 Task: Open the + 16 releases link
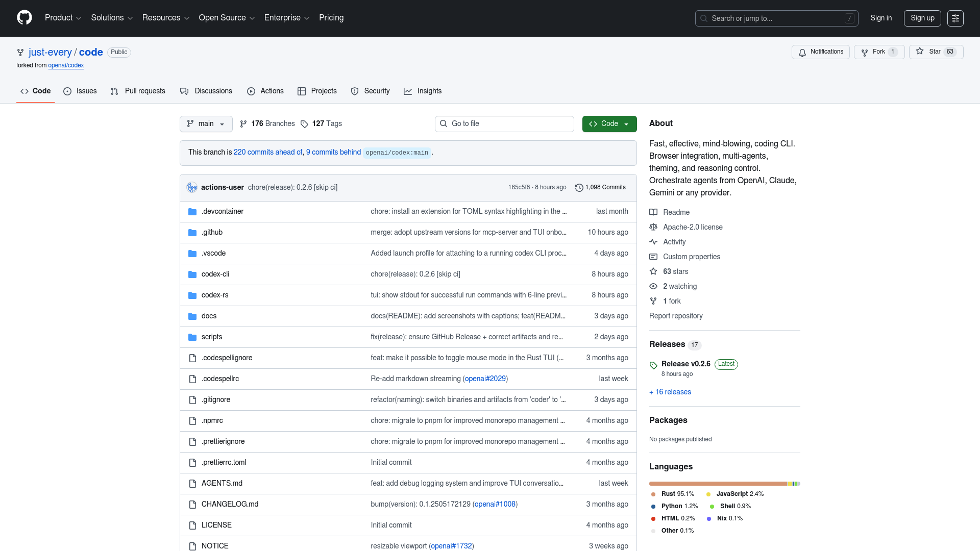point(670,392)
